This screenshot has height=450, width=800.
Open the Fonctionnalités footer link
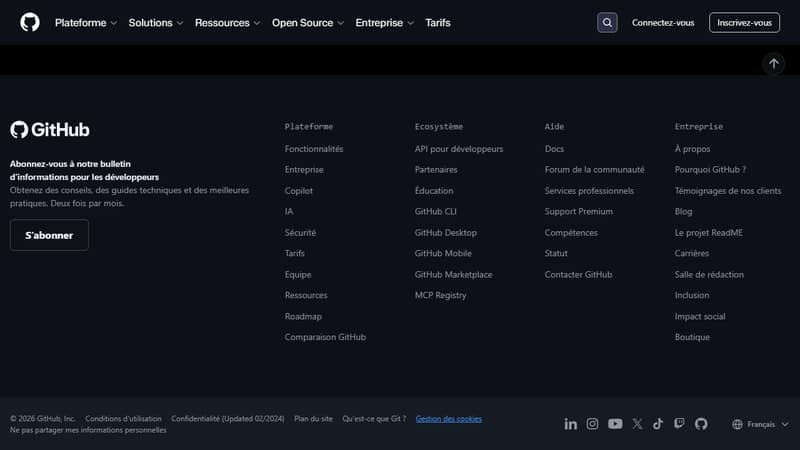[314, 149]
